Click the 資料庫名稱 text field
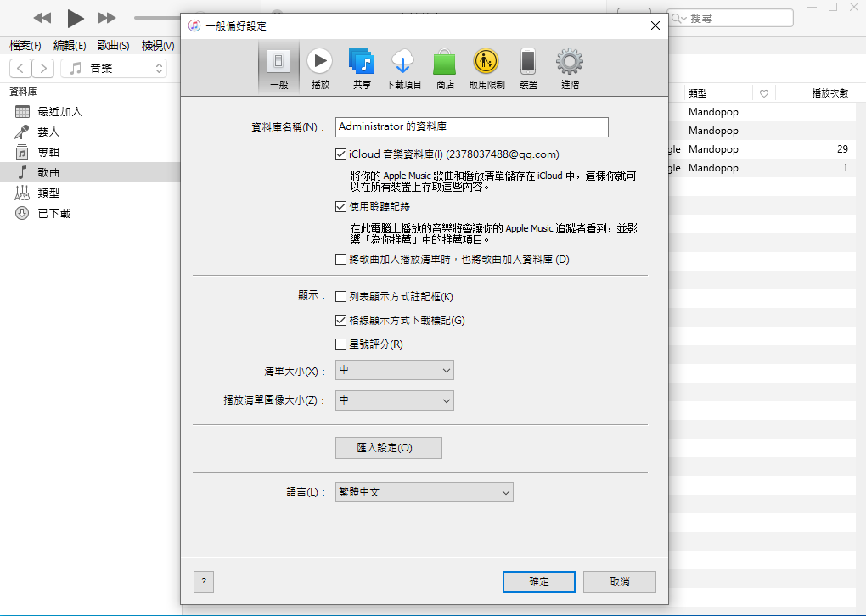 (472, 126)
